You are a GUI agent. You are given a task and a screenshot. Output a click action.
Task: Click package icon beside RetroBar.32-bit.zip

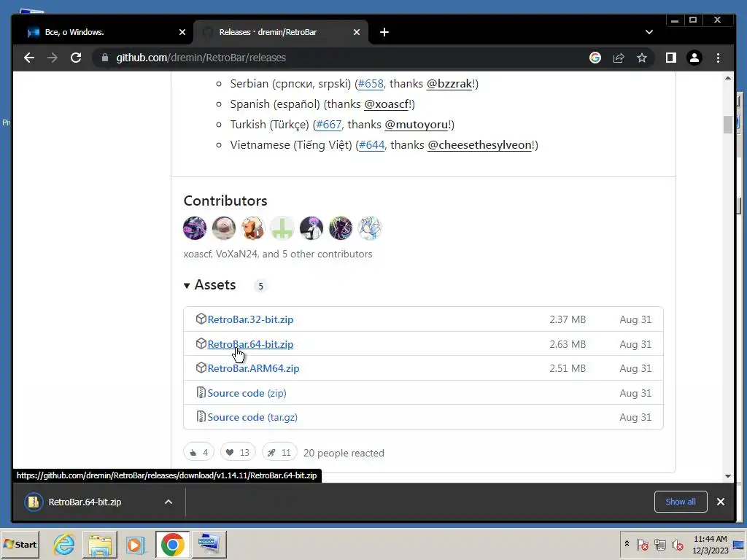click(x=201, y=319)
